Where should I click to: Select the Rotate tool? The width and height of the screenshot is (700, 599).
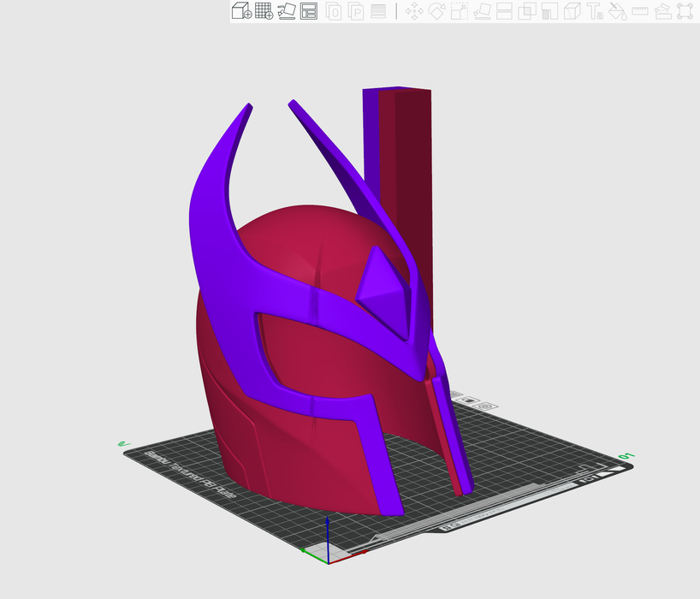(x=437, y=11)
